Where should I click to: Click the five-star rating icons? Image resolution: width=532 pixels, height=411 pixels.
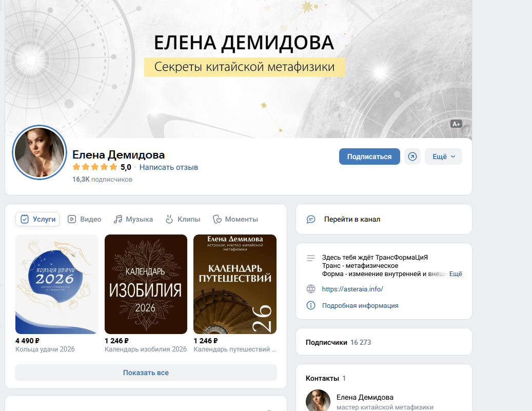click(95, 167)
